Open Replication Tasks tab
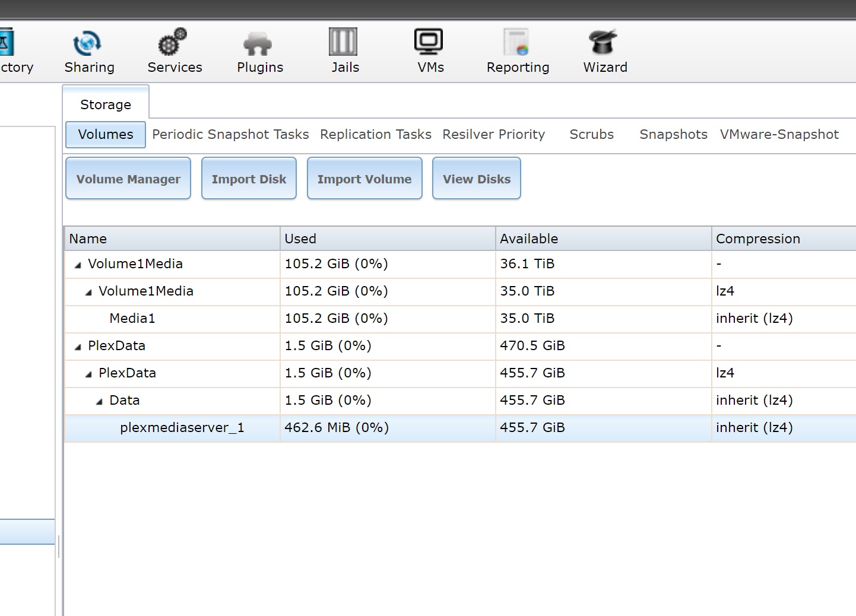856x616 pixels. click(x=376, y=135)
